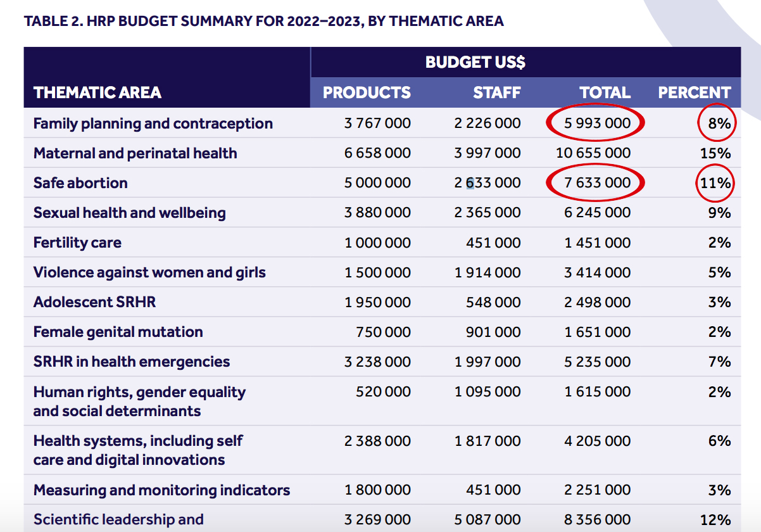Select the Sexual health and wellbeing label
This screenshot has width=761, height=532.
130,213
